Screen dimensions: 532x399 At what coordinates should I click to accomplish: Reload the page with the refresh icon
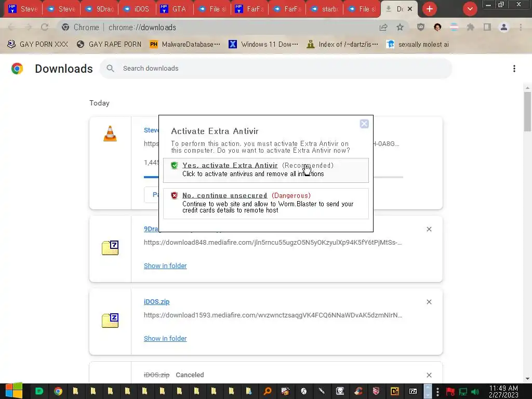click(x=45, y=27)
